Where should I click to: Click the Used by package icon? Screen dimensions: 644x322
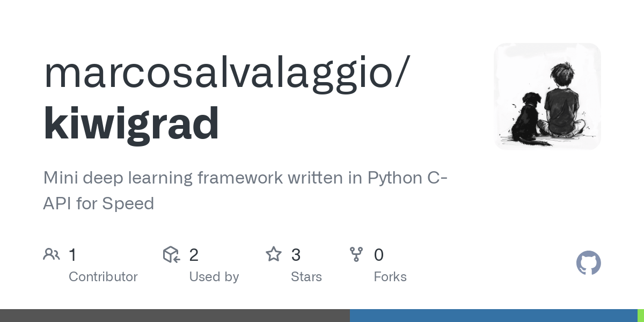tap(171, 254)
